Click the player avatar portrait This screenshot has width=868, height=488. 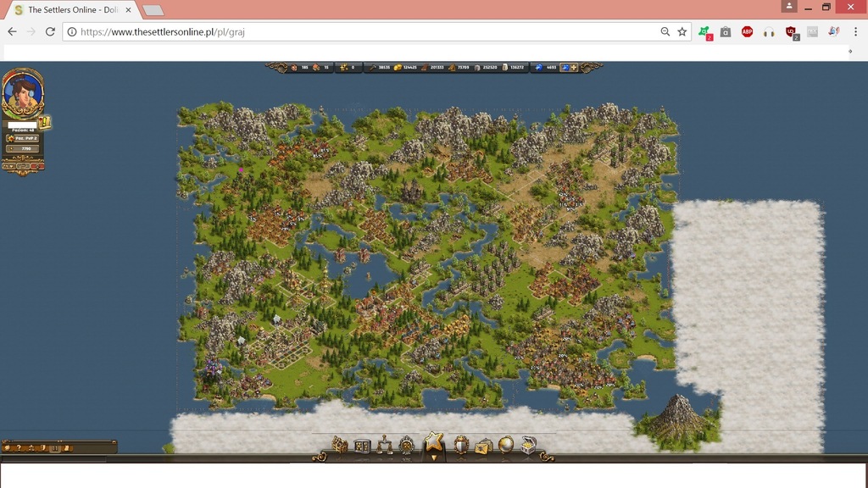tap(23, 93)
